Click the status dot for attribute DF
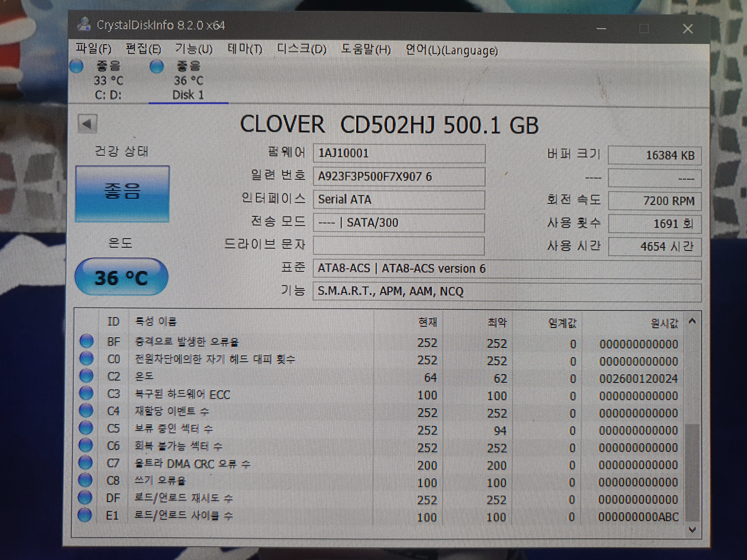Screen dimensions: 747x560 coord(85,497)
